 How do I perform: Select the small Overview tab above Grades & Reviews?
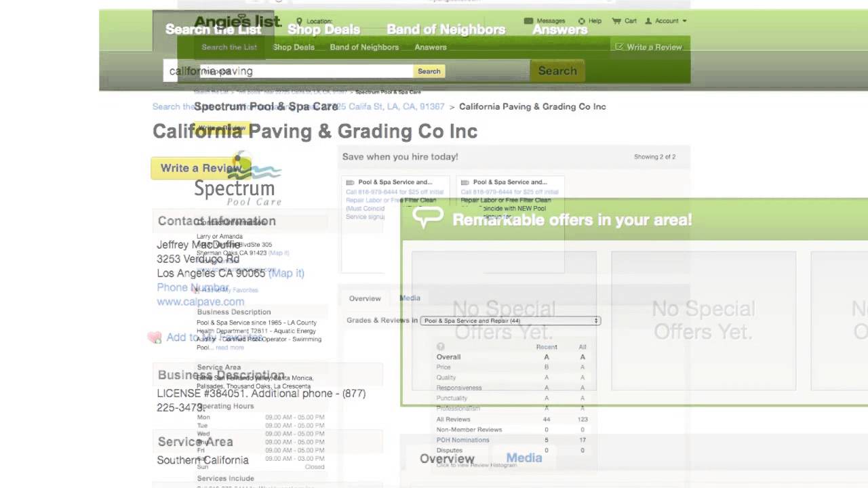(365, 298)
